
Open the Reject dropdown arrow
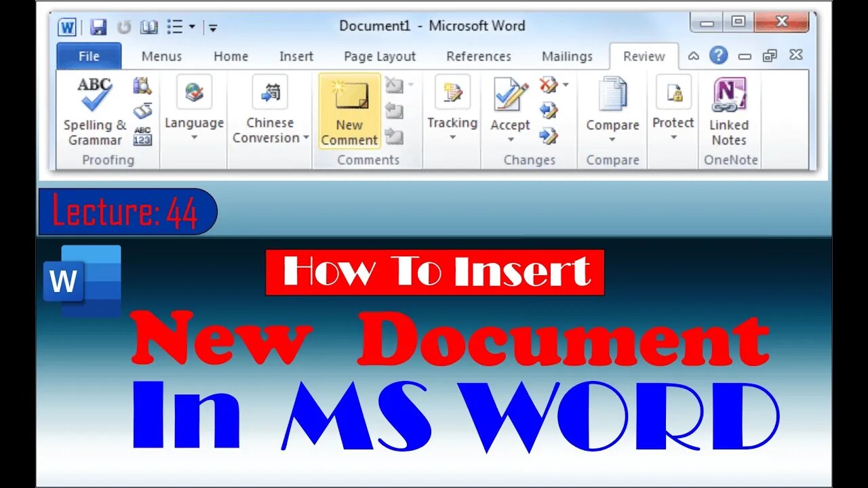coord(565,85)
